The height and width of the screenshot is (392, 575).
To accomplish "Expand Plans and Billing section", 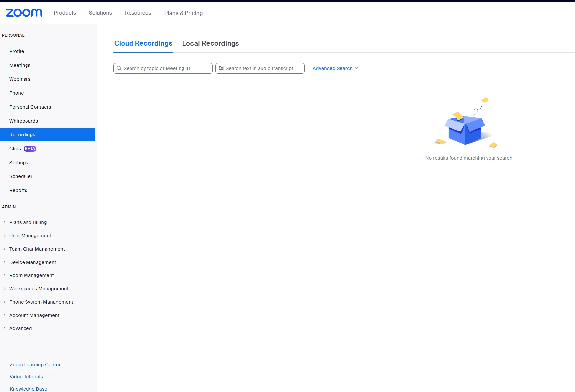I will (x=28, y=222).
